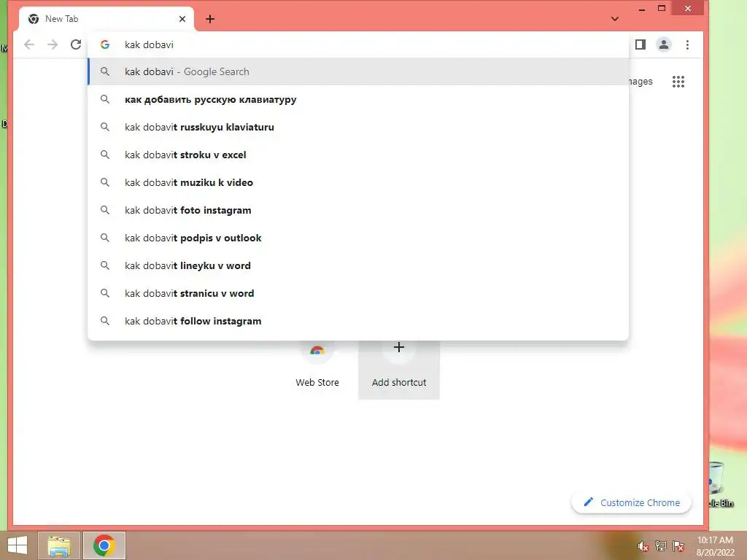
Task: Close the New Tab tab
Action: tap(182, 19)
